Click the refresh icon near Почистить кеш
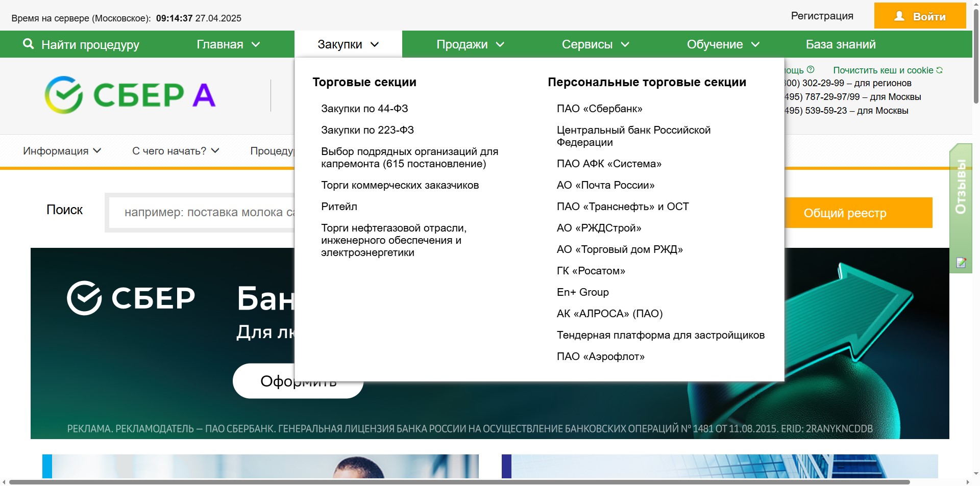980x486 pixels. (x=939, y=70)
